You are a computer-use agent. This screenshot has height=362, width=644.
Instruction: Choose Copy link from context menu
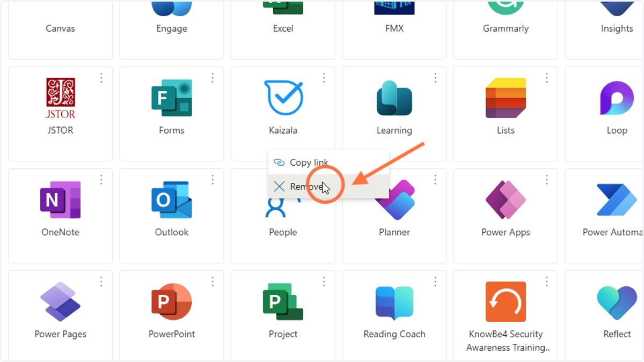tap(328, 162)
